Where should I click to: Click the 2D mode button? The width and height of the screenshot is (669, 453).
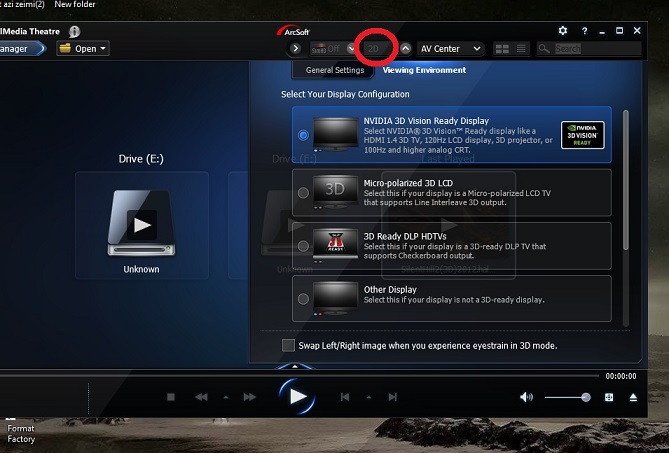click(x=375, y=49)
